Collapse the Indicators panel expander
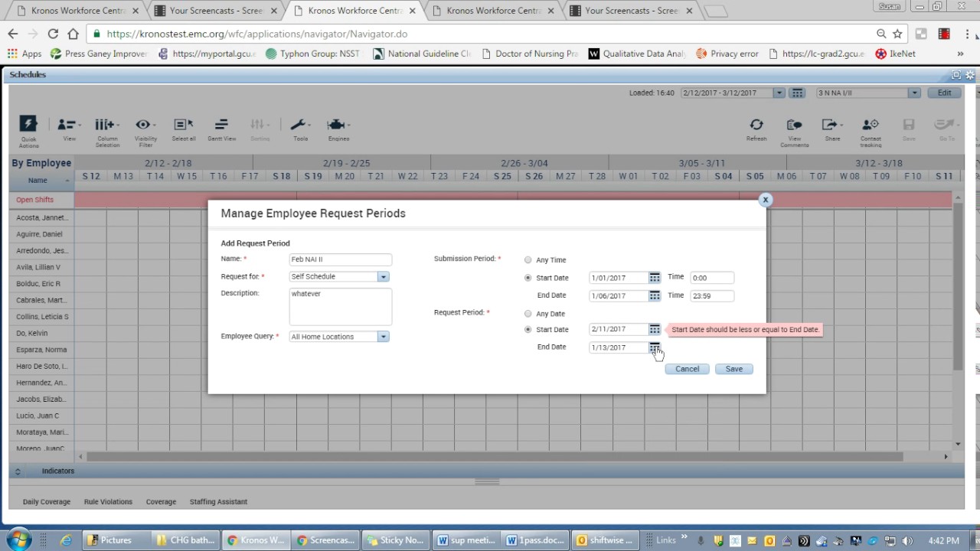The height and width of the screenshot is (551, 980). (x=18, y=471)
